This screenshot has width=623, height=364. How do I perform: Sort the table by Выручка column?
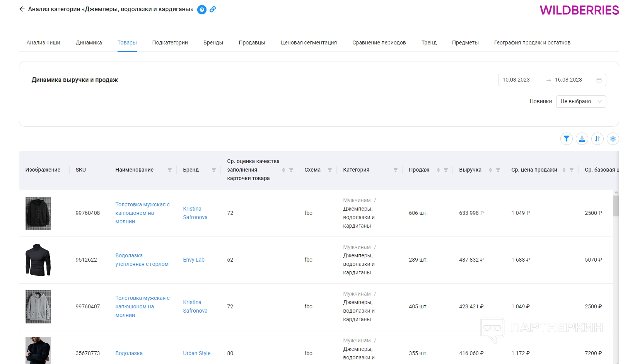(x=490, y=170)
